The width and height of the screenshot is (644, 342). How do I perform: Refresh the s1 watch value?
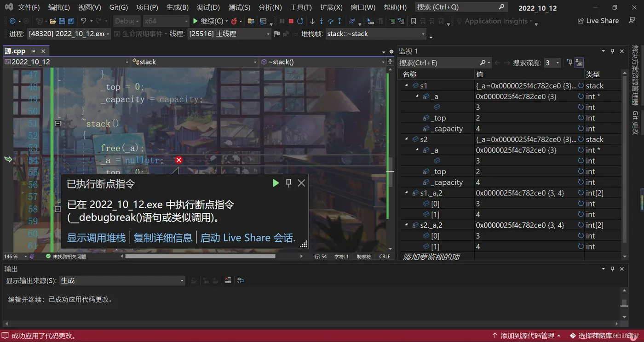point(581,86)
